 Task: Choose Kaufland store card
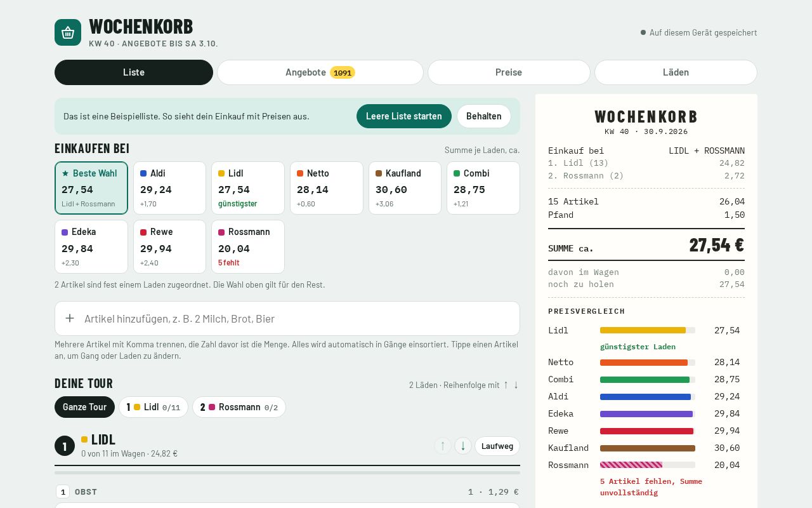coord(405,188)
